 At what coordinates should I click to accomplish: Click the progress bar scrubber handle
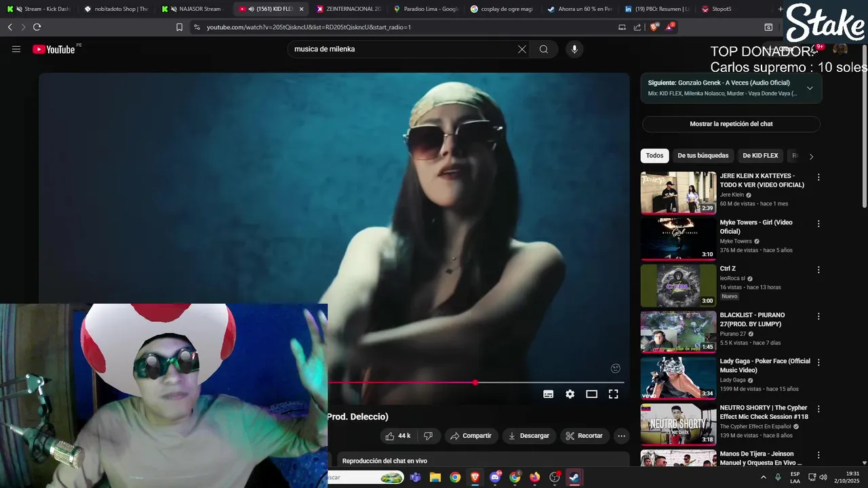point(475,383)
